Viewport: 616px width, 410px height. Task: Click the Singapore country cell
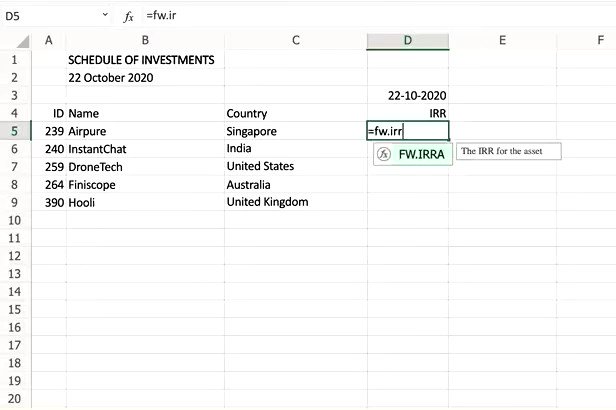coord(296,131)
